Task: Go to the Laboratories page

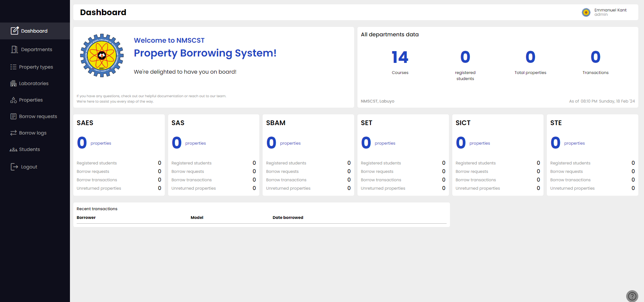Action: [x=34, y=83]
